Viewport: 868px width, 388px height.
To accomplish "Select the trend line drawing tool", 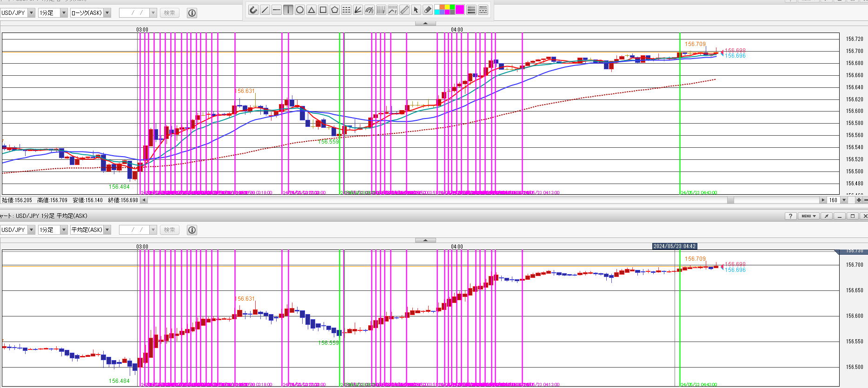I will pos(265,10).
